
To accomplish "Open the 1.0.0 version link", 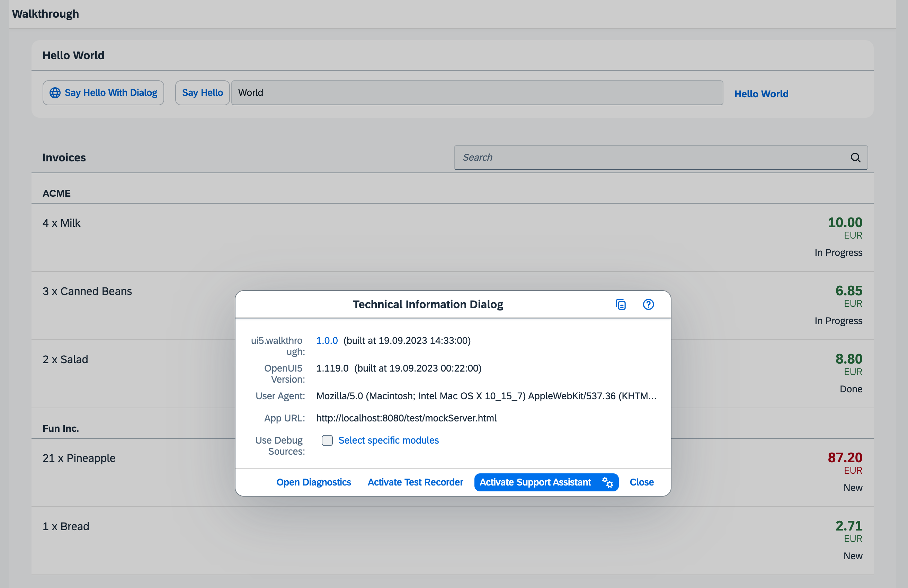I will (327, 340).
